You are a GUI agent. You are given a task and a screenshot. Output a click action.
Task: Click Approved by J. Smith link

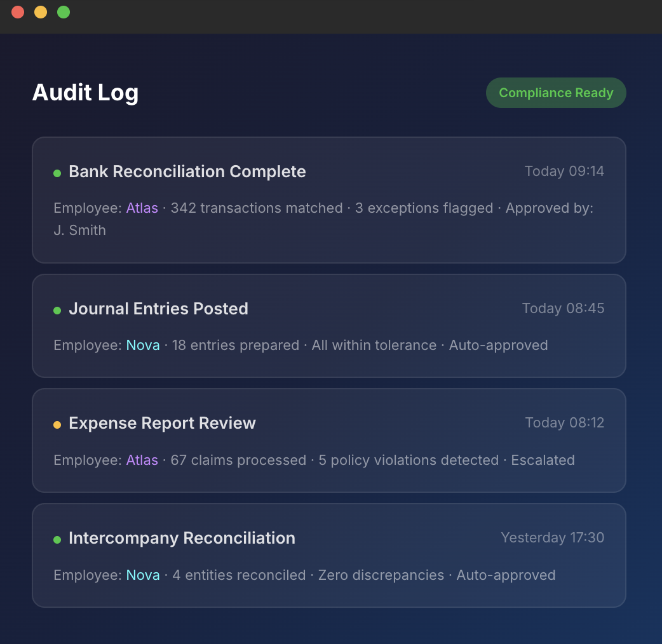80,230
